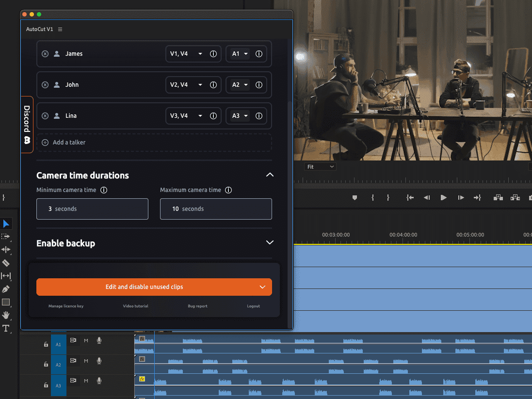Select the Slip tool
The width and height of the screenshot is (532, 399).
pyautogui.click(x=6, y=276)
